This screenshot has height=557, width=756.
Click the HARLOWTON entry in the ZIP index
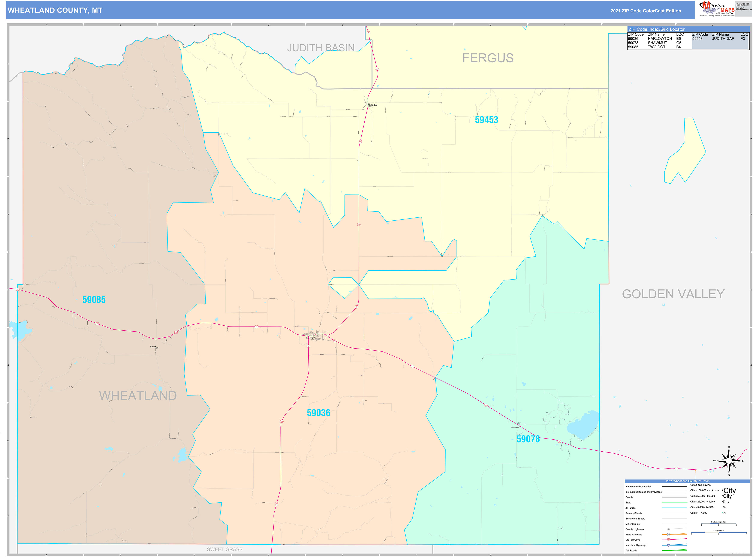pos(660,38)
